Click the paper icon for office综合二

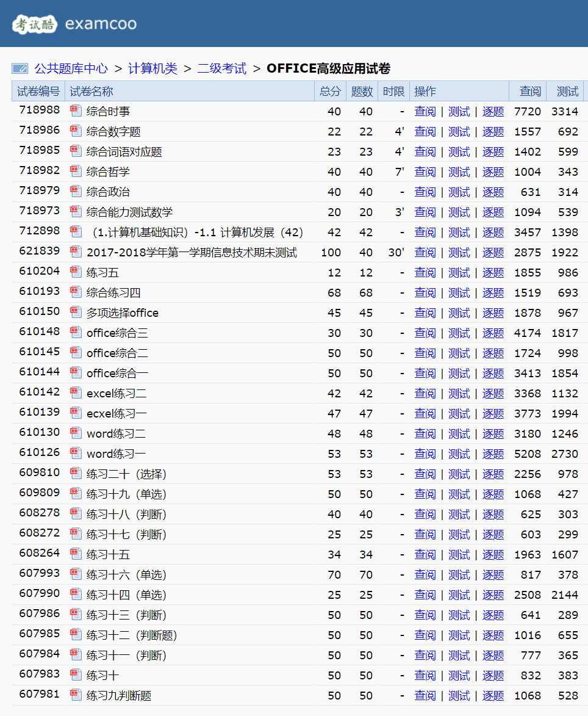click(x=76, y=353)
